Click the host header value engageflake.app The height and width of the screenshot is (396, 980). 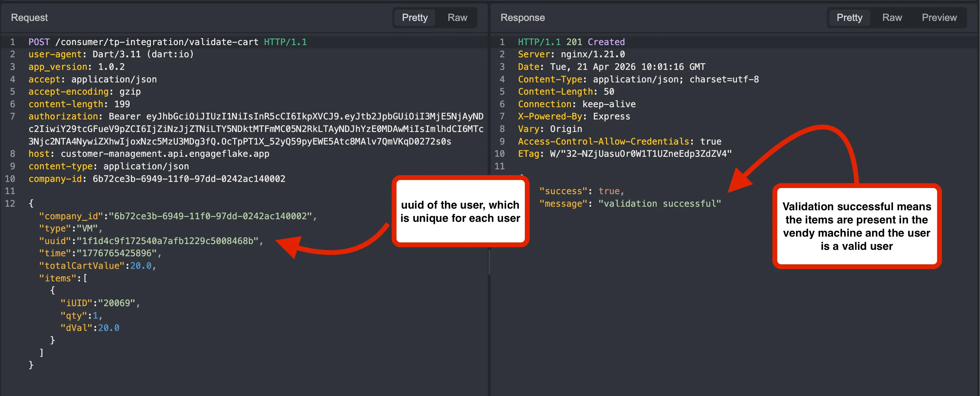165,154
